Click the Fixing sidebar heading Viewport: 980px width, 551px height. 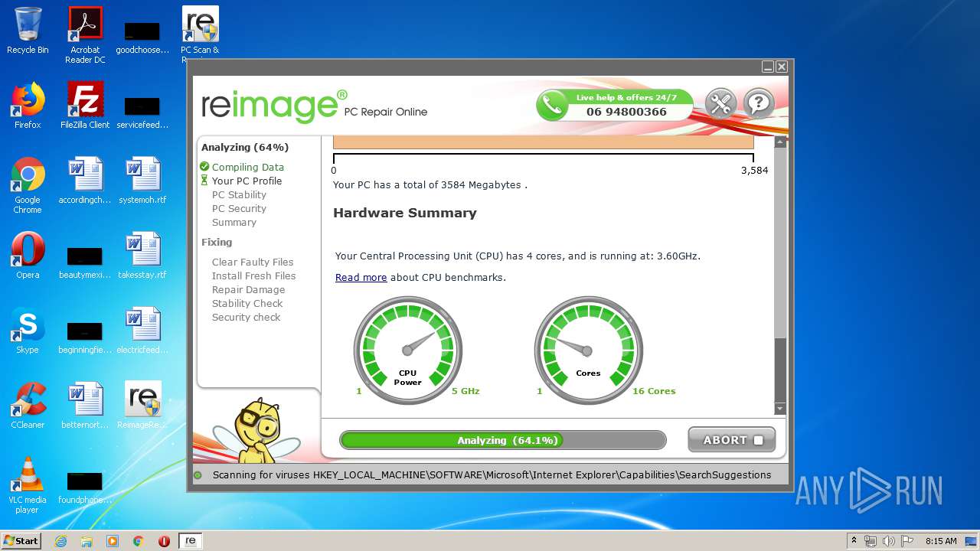[x=217, y=242]
